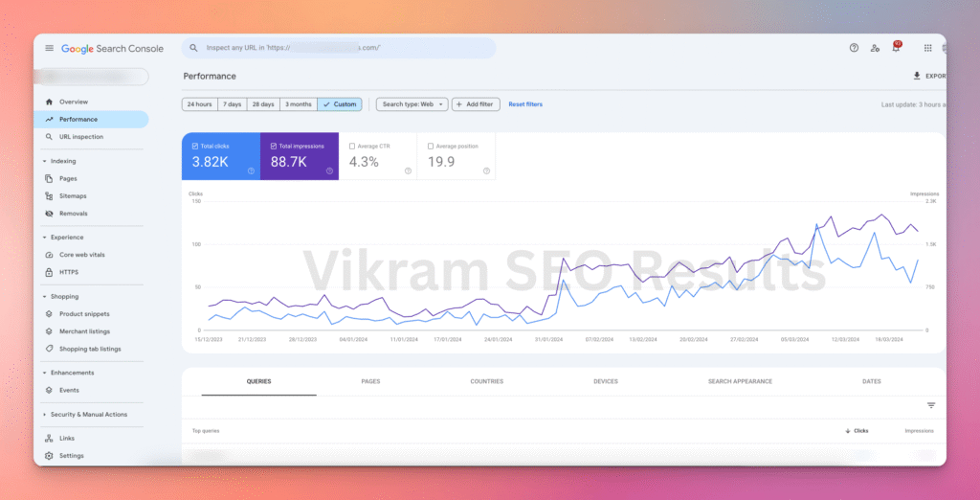The width and height of the screenshot is (980, 500).
Task: Open the notifications bell icon
Action: (x=897, y=47)
